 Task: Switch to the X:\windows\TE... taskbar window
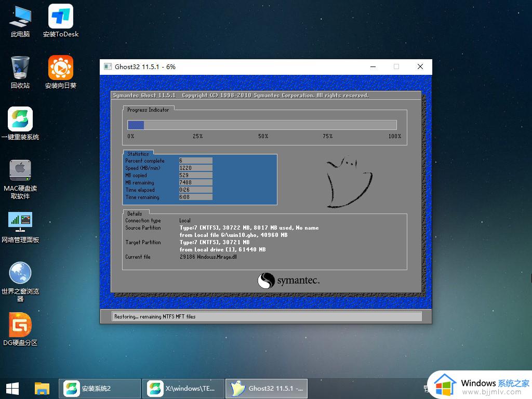(183, 389)
